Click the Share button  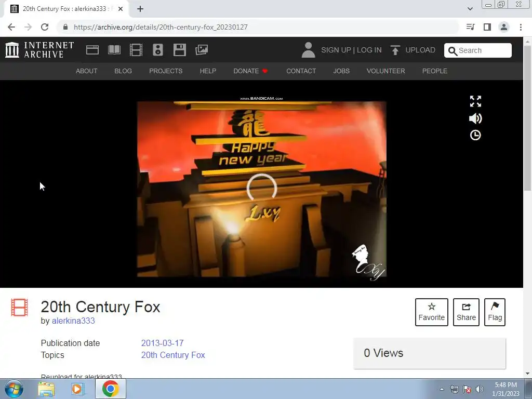[466, 312]
